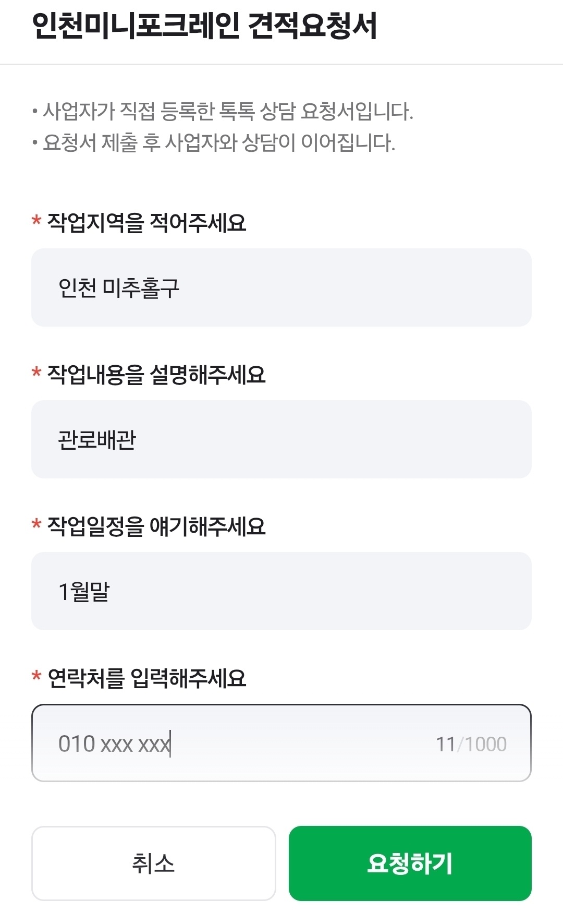Submit the form with 요청하기
The height and width of the screenshot is (924, 563).
(410, 863)
